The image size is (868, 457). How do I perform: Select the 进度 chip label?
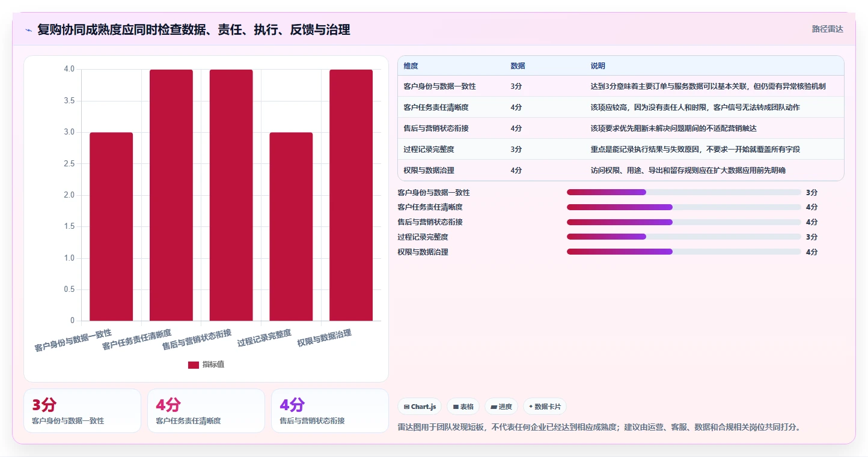505,407
